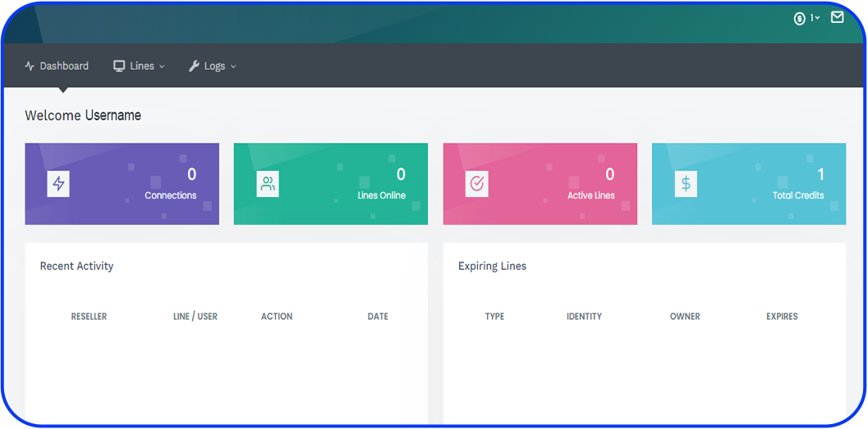
Task: Open the credits dropdown arrow in header
Action: click(816, 18)
